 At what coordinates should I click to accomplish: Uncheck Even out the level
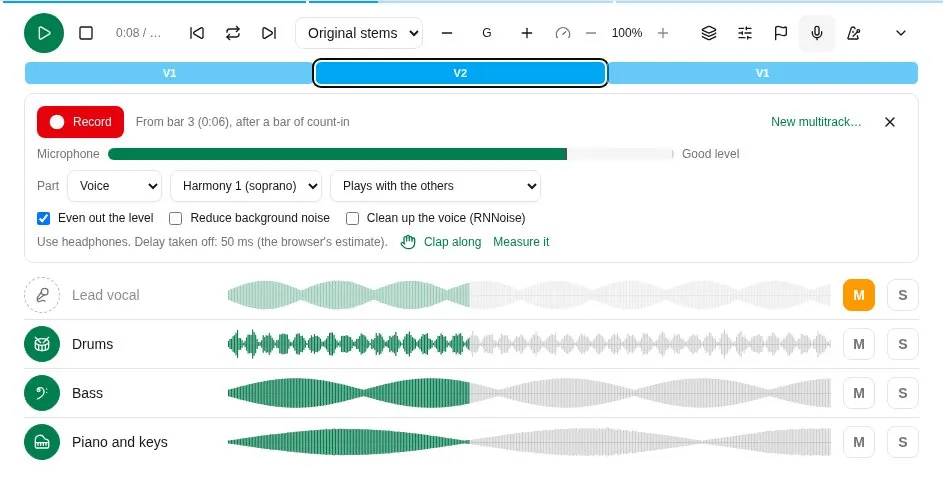43,218
